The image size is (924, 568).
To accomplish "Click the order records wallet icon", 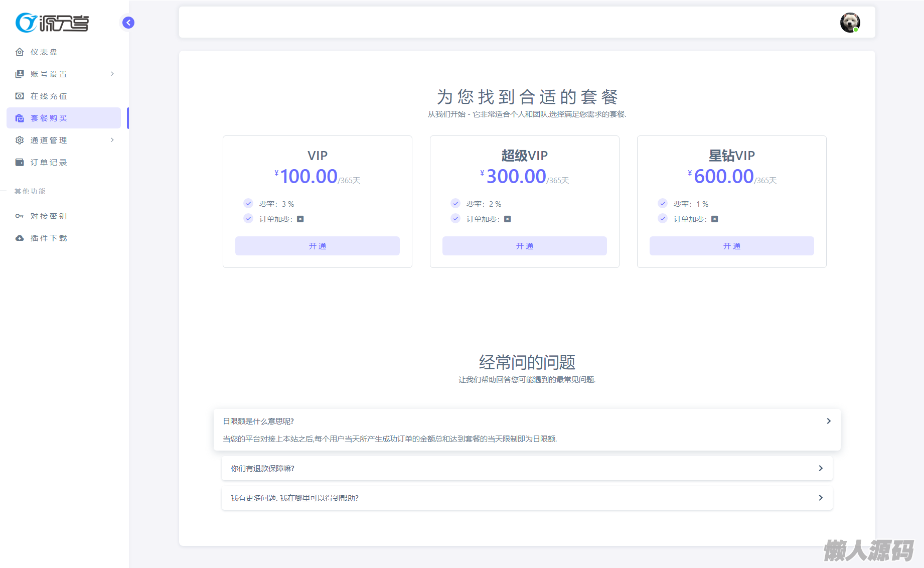I will pos(20,162).
